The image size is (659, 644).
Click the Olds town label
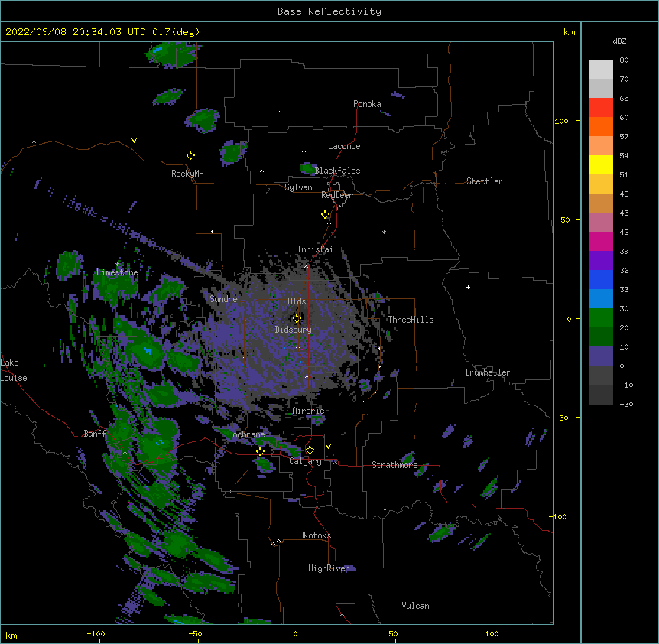297,301
